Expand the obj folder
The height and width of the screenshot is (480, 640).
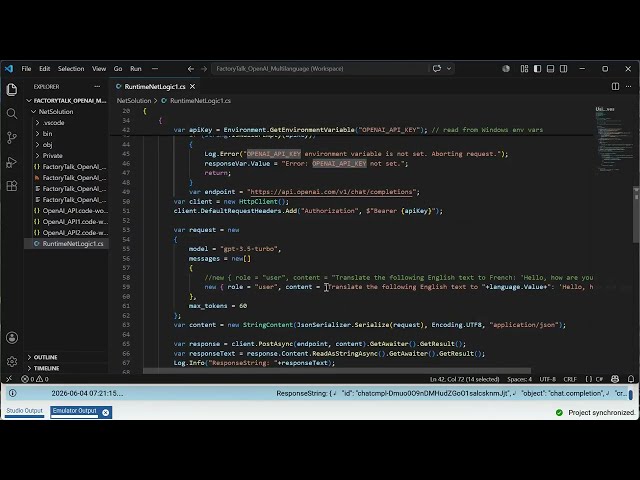(x=67, y=144)
